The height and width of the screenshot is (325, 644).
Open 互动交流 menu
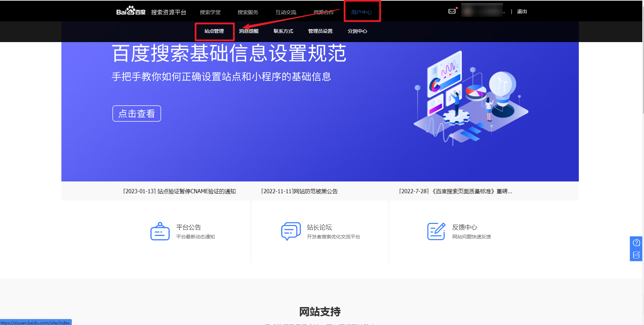coord(286,12)
